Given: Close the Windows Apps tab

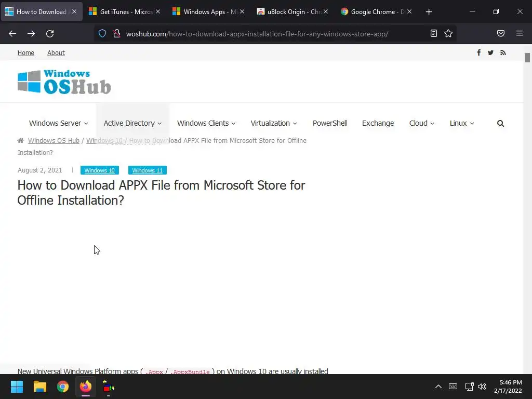Looking at the screenshot, I should point(242,11).
